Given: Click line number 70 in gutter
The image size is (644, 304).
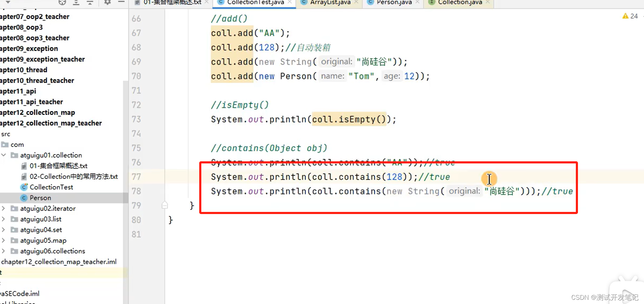Looking at the screenshot, I should 136,76.
